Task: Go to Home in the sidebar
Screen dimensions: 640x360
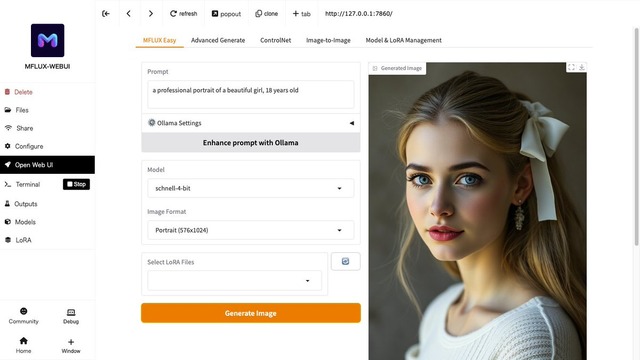Action: click(x=24, y=345)
